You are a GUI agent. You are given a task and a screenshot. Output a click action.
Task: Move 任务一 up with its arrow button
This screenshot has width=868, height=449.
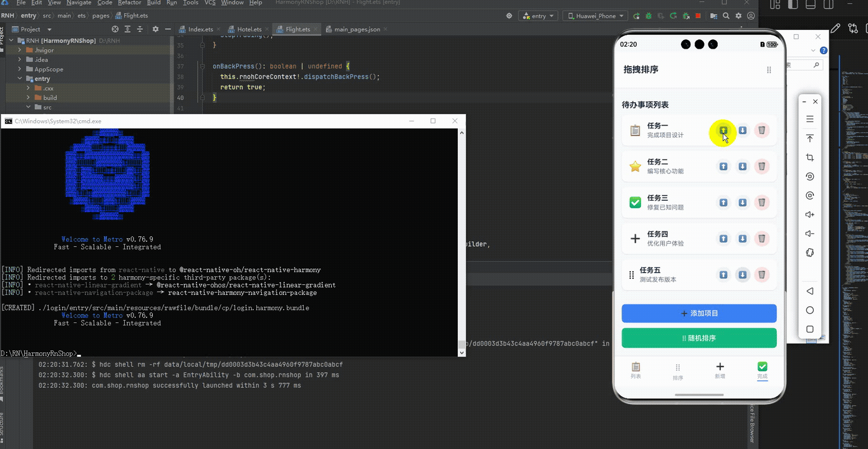pos(723,130)
